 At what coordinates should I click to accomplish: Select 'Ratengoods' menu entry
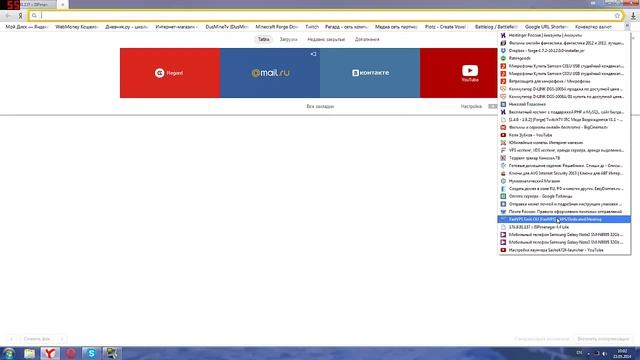click(564, 58)
